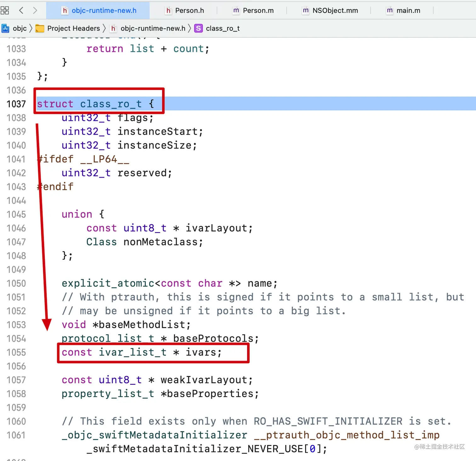Open objc breadcrumb path item
476x461 pixels.
(20, 28)
